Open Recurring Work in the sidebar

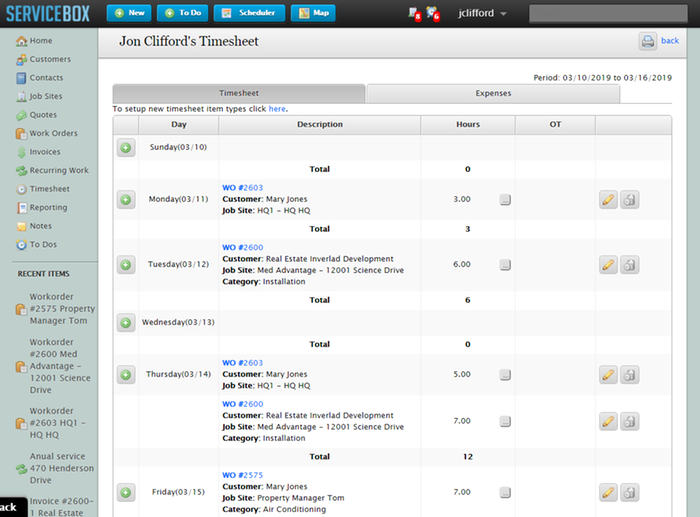52,171
